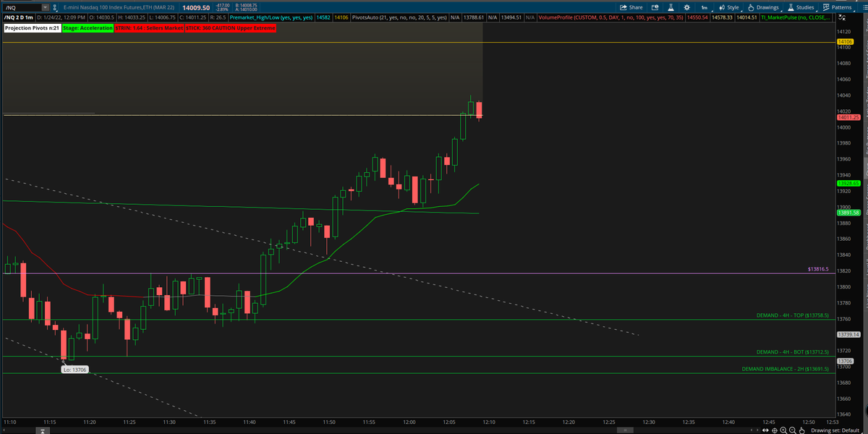Viewport: 868px width, 434px height.
Task: Click the 14582 premarket high value
Action: tap(323, 17)
